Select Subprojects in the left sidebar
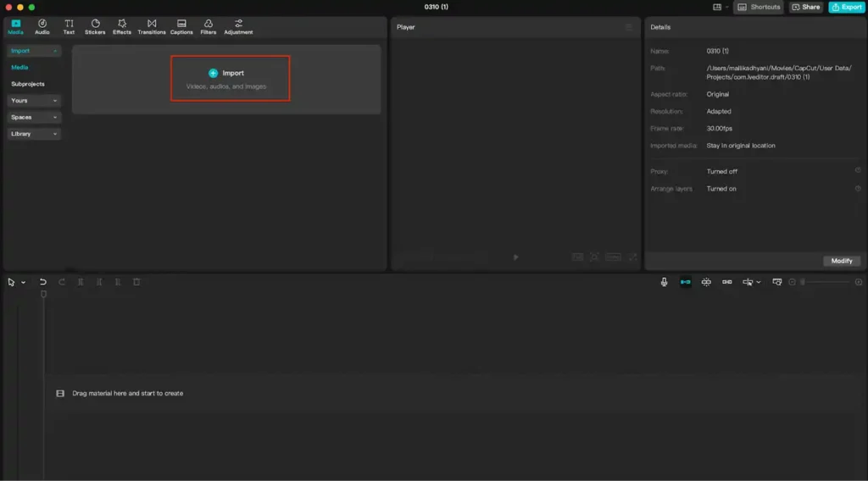 [28, 84]
